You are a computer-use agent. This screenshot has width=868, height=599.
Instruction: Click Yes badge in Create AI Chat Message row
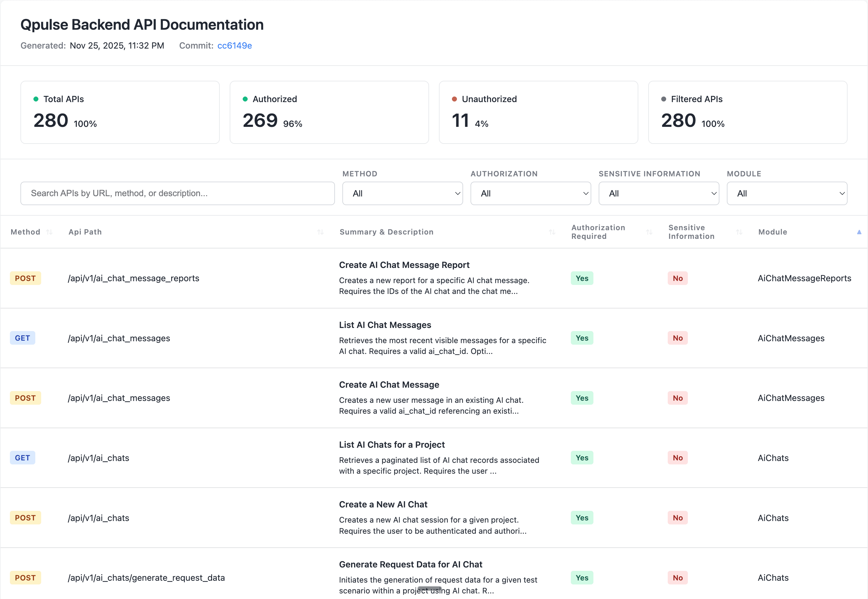582,398
